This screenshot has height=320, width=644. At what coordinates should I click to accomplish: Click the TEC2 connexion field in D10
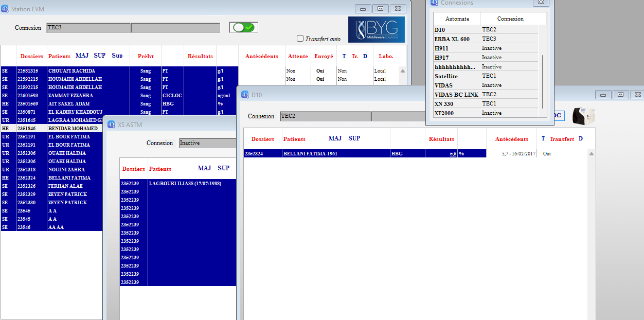pyautogui.click(x=325, y=116)
